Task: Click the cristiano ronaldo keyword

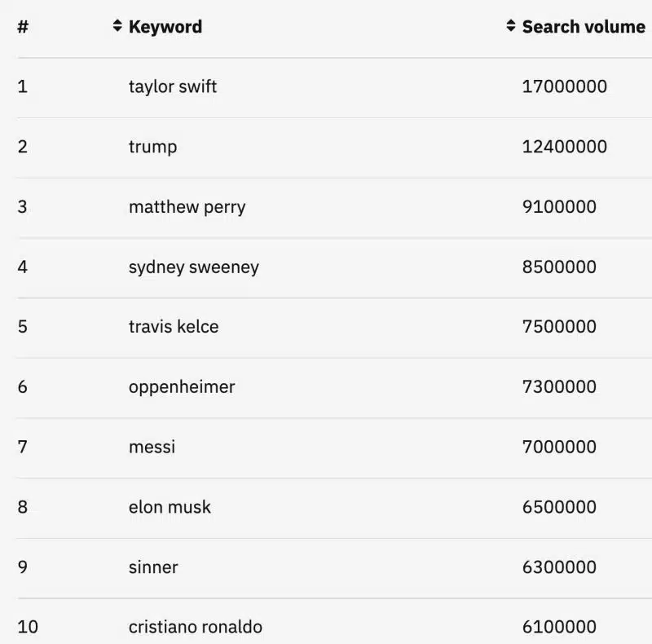Action: [x=196, y=627]
